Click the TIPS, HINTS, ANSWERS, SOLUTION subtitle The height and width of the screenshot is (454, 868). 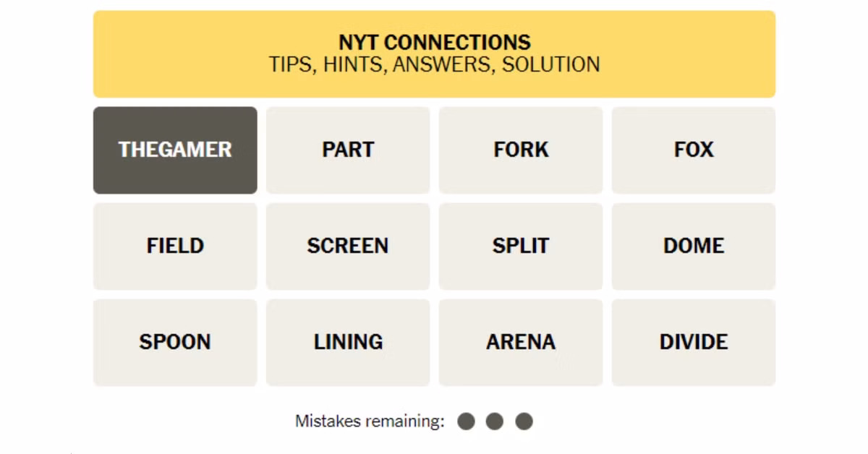coord(434,65)
